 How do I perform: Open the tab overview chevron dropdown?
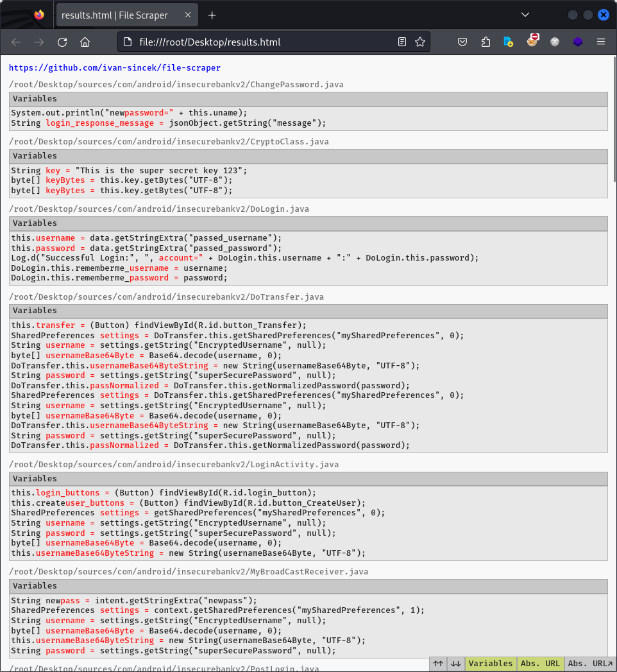[525, 14]
